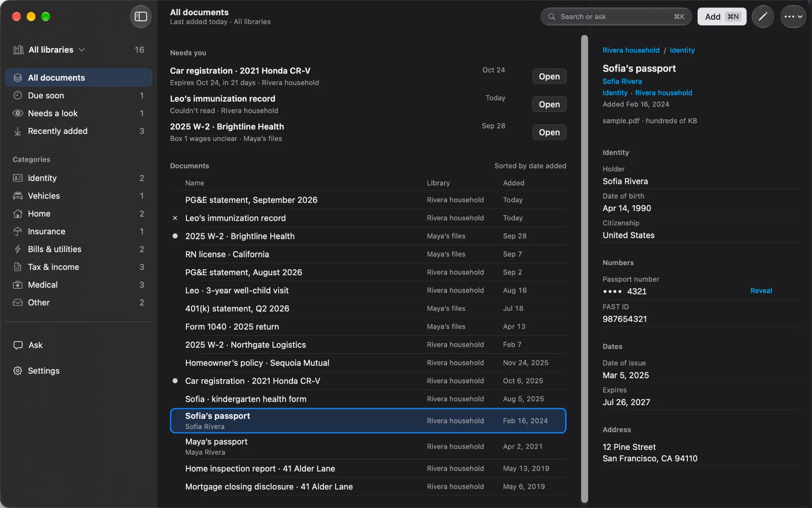
Task: Click the Medical kit icon
Action: click(x=18, y=285)
